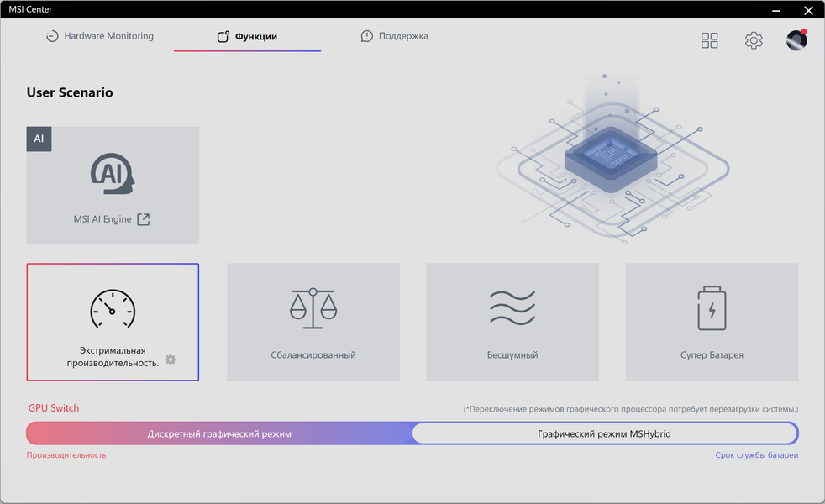Open the apps grid icon
This screenshot has height=504, width=825.
(x=709, y=40)
